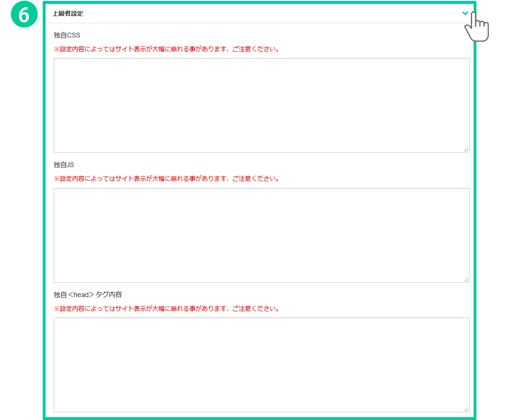The image size is (522, 420).
Task: Select the 独自<head>タグ内容 field label
Action: (88, 295)
